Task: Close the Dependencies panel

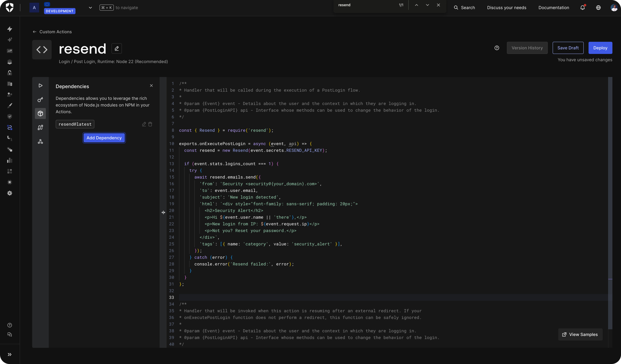Action: click(151, 85)
